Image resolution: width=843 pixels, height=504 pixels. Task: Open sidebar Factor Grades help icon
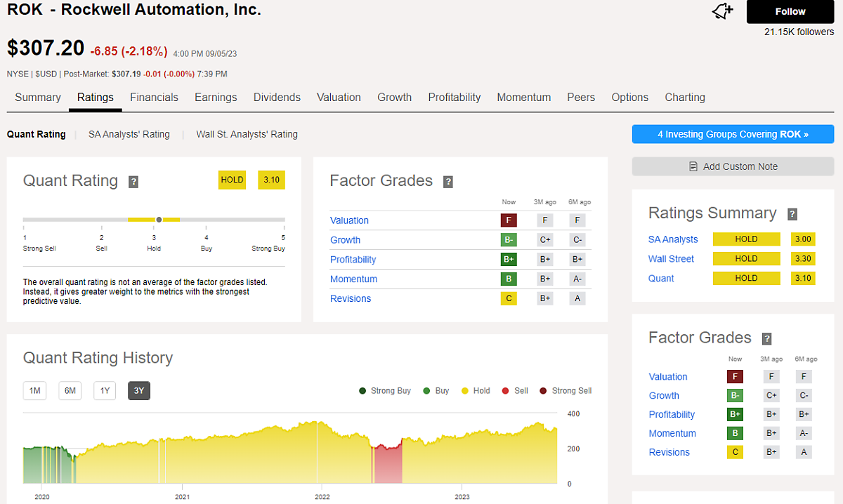pyautogui.click(x=767, y=338)
